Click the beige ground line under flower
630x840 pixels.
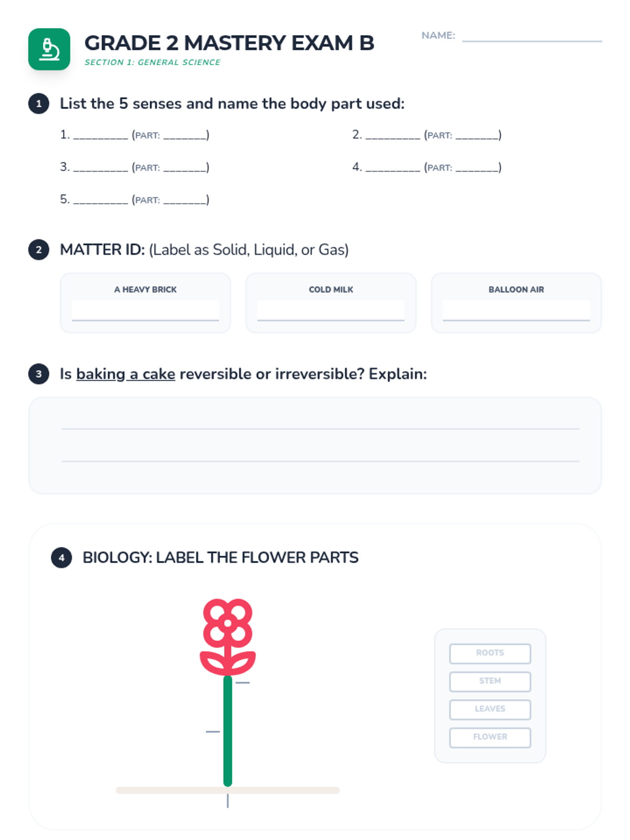coord(228,790)
